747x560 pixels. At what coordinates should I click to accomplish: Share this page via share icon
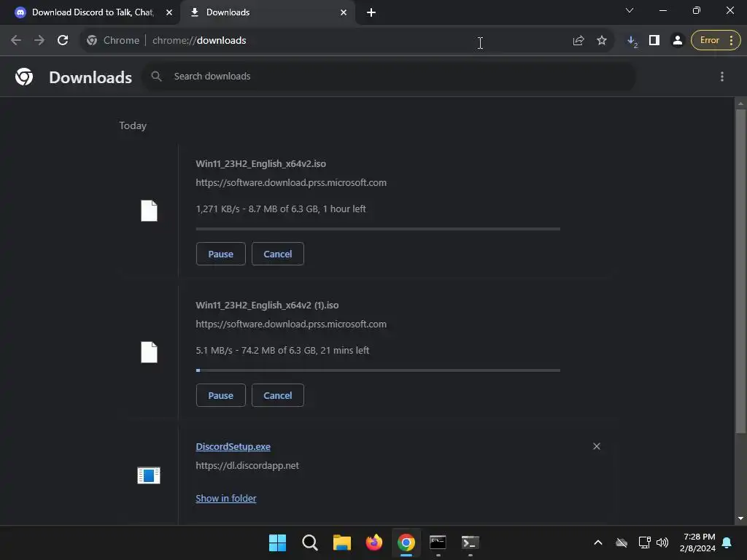point(578,41)
